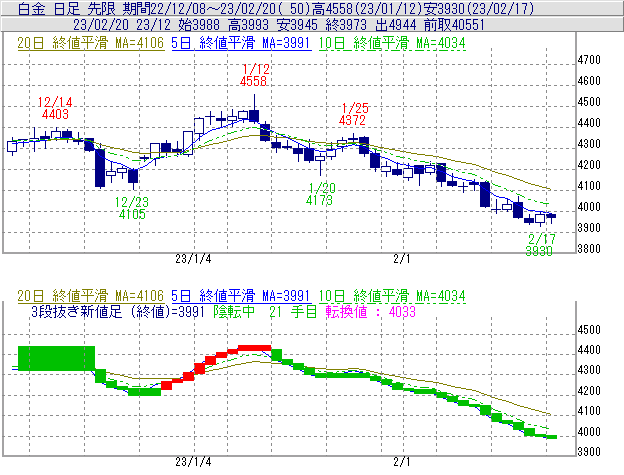624x475 pixels.
Task: Click the 高4558(23/01/12) text in header
Action: [x=368, y=8]
